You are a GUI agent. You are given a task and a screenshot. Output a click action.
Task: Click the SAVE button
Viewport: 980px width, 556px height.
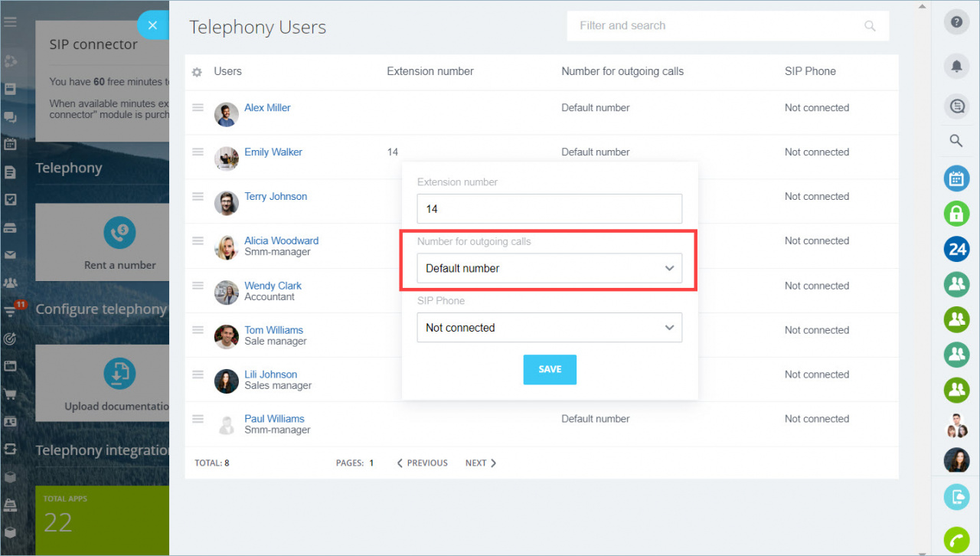coord(550,369)
